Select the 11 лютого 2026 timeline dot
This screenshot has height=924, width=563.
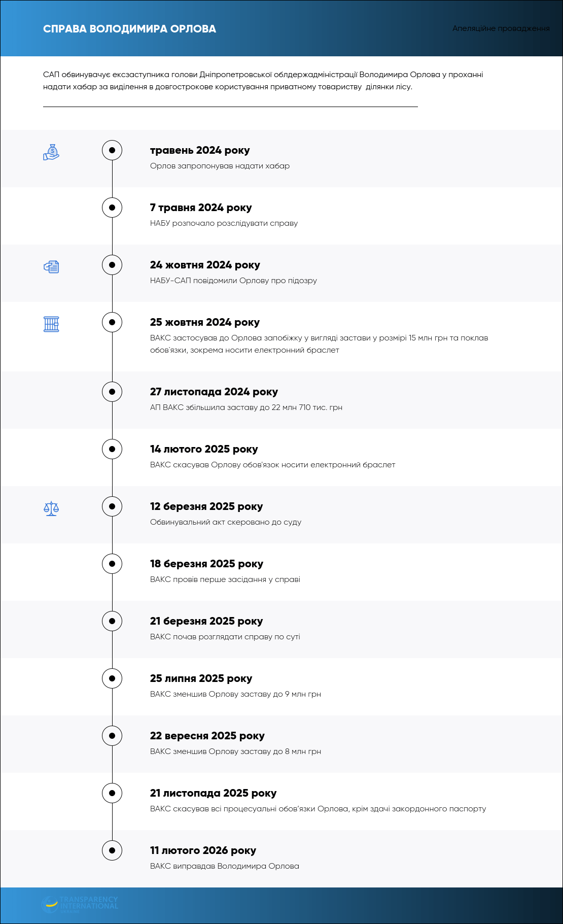(112, 850)
